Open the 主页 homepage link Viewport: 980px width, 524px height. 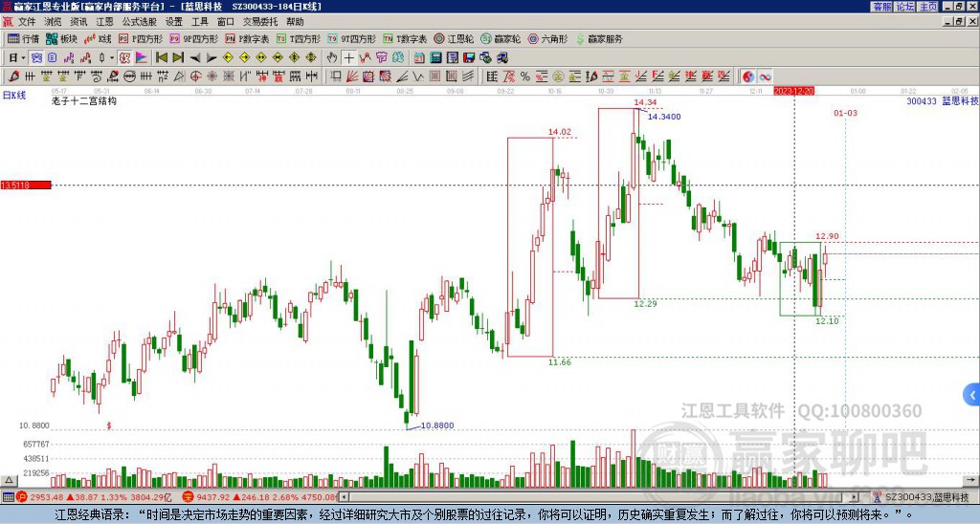click(x=928, y=7)
